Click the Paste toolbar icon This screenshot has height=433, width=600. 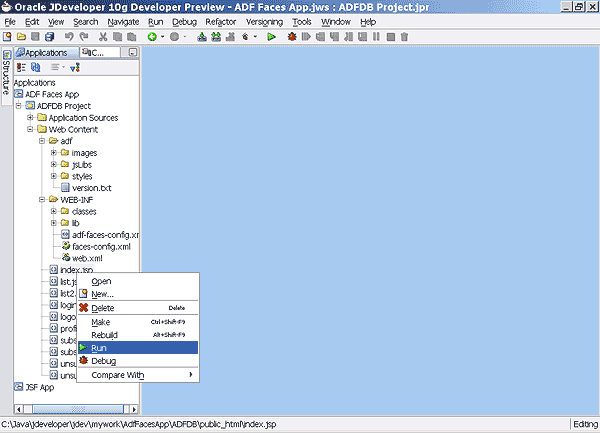(x=131, y=37)
